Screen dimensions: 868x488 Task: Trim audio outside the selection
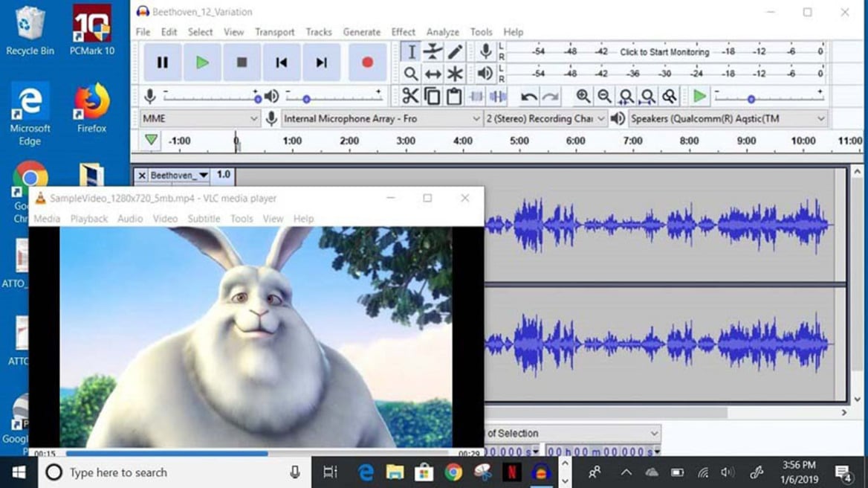(476, 97)
